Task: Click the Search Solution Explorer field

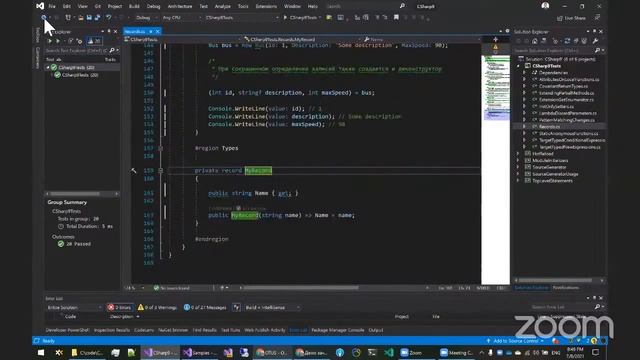Action: (553, 51)
